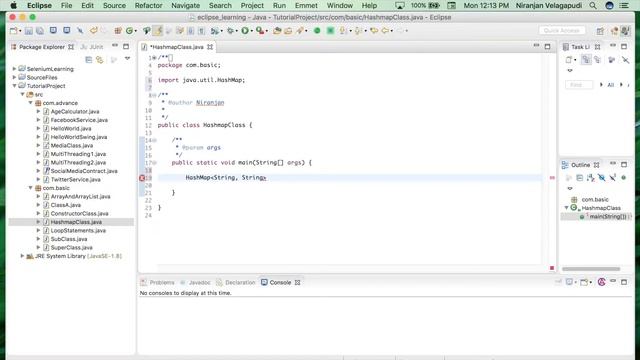This screenshot has height=360, width=640.
Task: Switch to the Javadoc tab
Action: click(196, 282)
